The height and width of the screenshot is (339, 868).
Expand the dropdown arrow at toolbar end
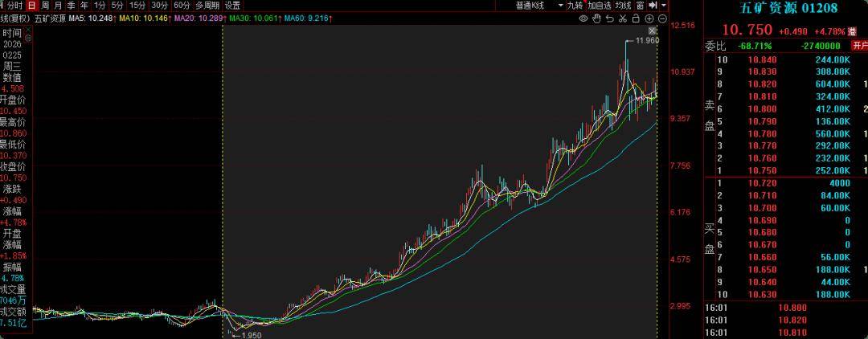point(664,5)
